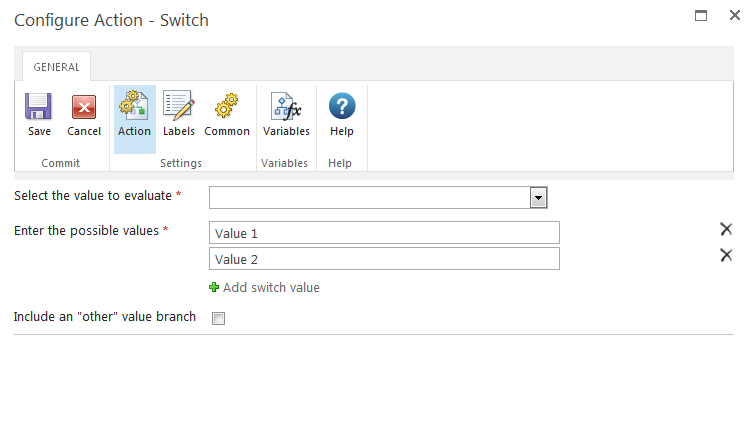The height and width of the screenshot is (435, 750).
Task: Focus the Value 2 text field
Action: coord(384,259)
